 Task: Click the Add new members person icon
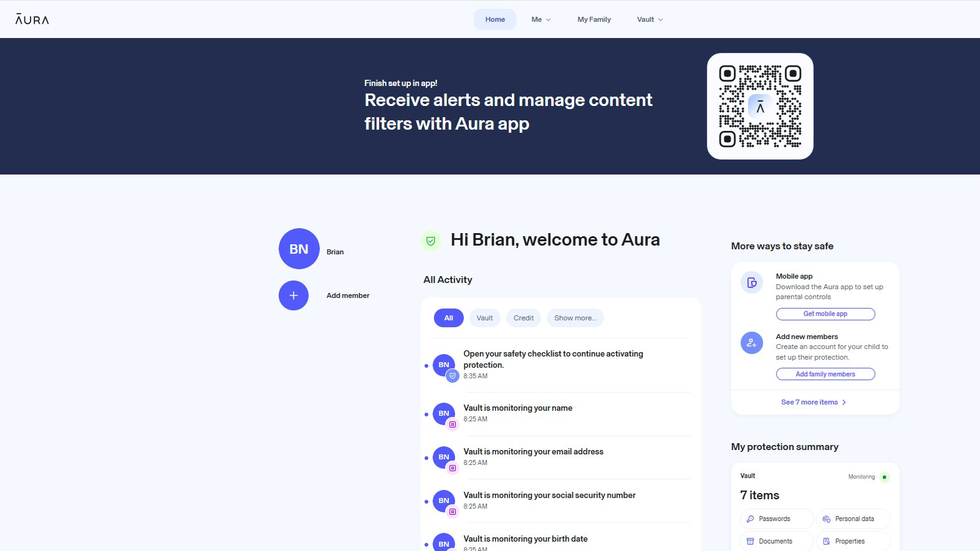click(x=752, y=343)
